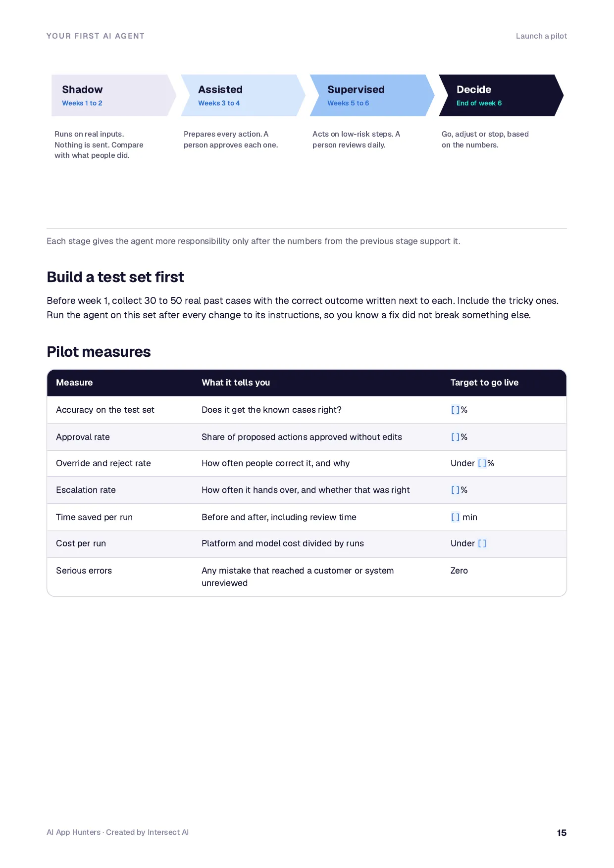
Task: Click the 'Target to go live' column header
Action: (484, 383)
